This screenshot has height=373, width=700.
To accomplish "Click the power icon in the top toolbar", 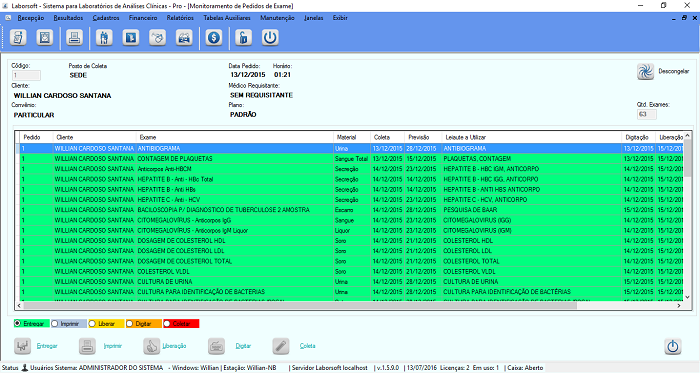I will coord(270,37).
